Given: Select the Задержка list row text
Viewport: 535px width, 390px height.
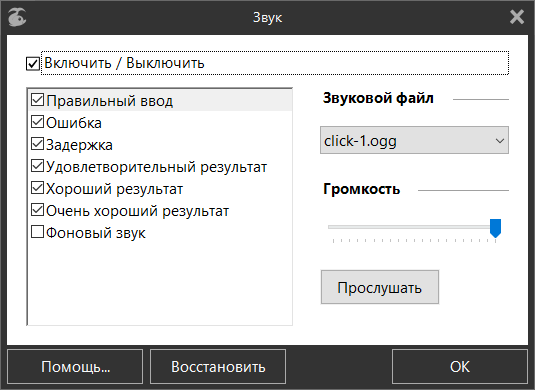Looking at the screenshot, I should (x=79, y=145).
